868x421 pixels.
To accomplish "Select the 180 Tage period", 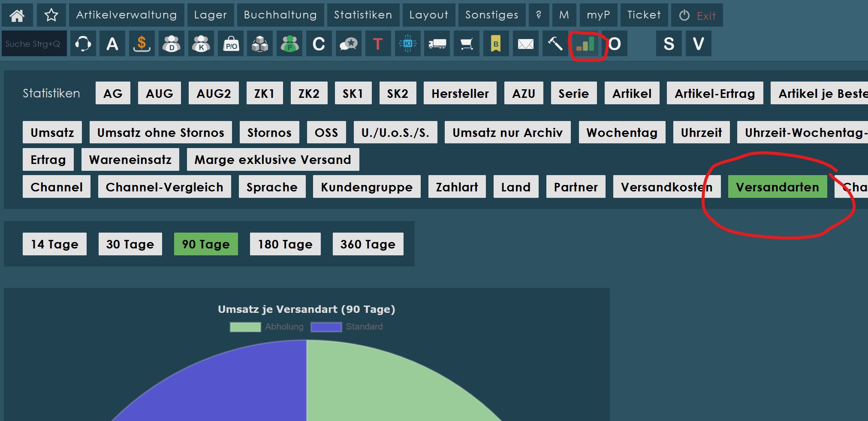I will (285, 244).
